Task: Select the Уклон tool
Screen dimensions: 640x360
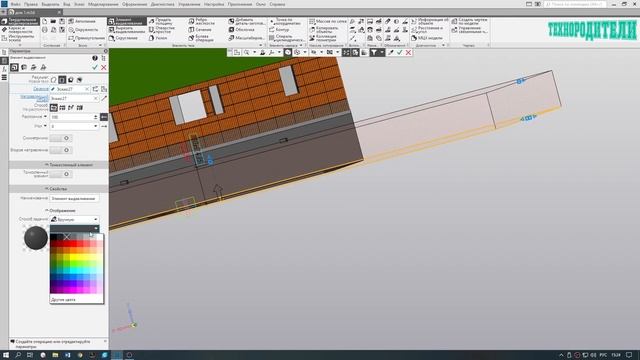Action: (x=158, y=38)
